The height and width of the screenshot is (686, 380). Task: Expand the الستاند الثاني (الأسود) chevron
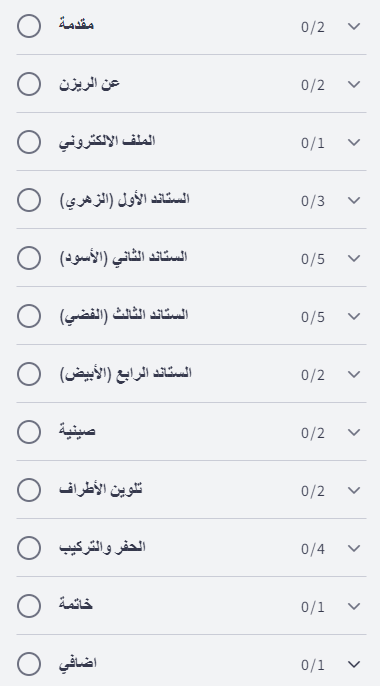point(354,258)
